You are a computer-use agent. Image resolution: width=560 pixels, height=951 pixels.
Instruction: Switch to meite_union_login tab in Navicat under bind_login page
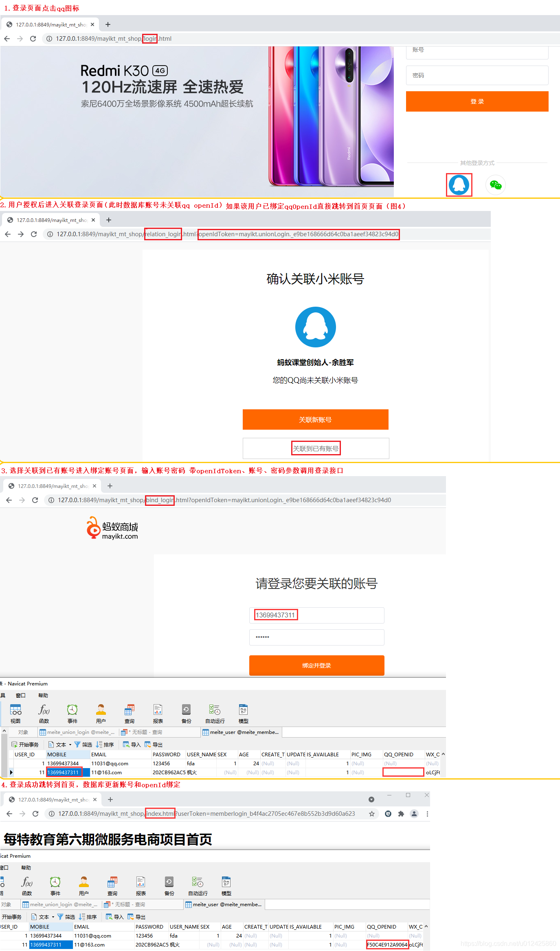(x=77, y=732)
